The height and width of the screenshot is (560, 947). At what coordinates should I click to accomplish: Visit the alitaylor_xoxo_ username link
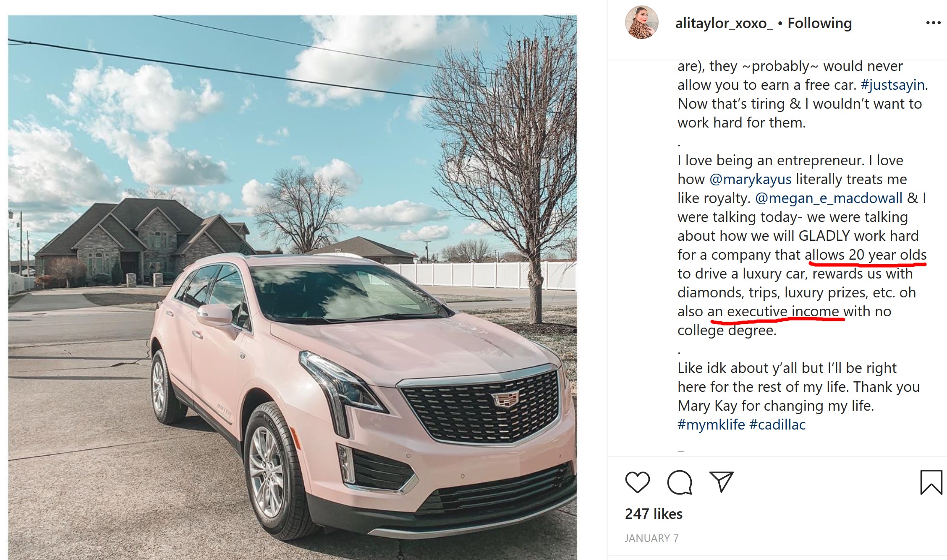724,23
